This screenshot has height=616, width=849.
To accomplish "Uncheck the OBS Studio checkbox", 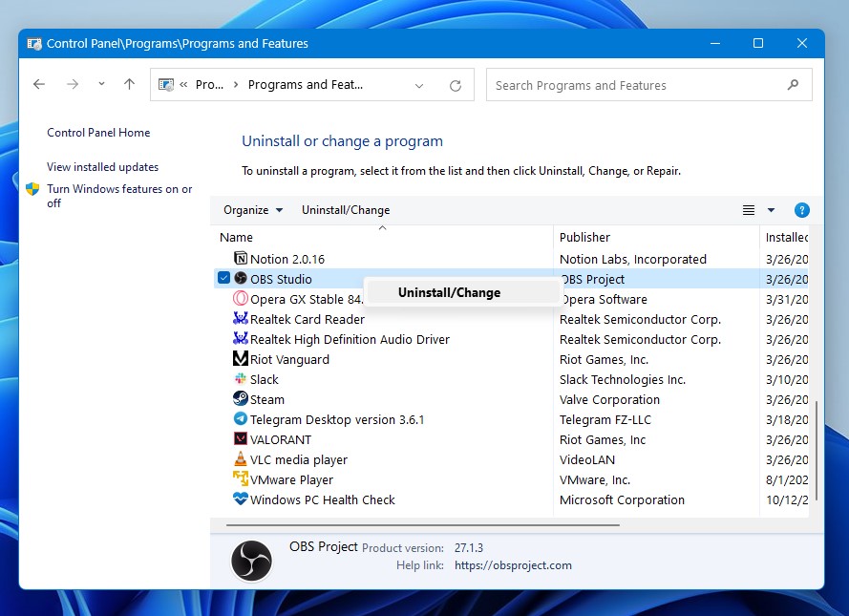I will tap(223, 278).
